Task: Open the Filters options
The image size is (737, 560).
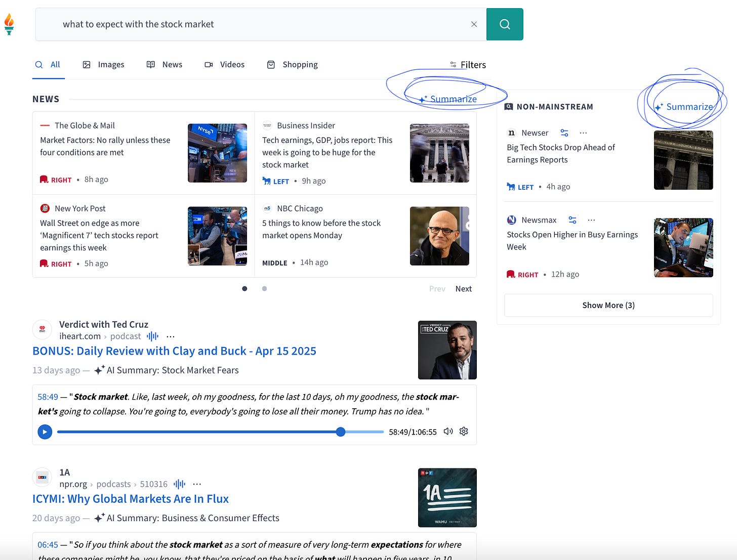Action: click(468, 65)
